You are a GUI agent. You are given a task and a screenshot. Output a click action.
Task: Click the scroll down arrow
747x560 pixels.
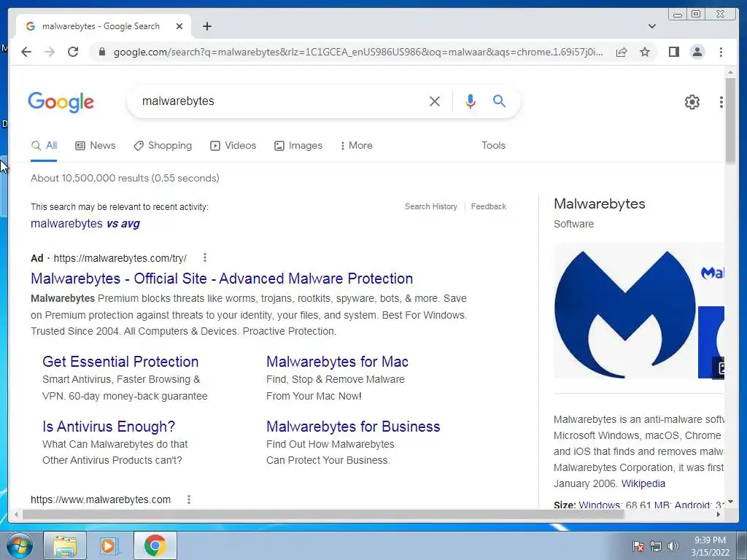coord(730,502)
